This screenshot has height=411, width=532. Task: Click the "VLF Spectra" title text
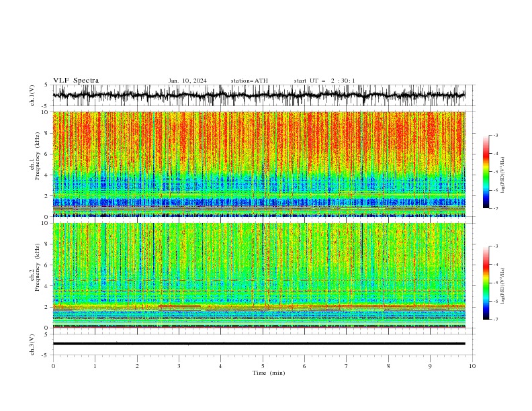pos(76,81)
